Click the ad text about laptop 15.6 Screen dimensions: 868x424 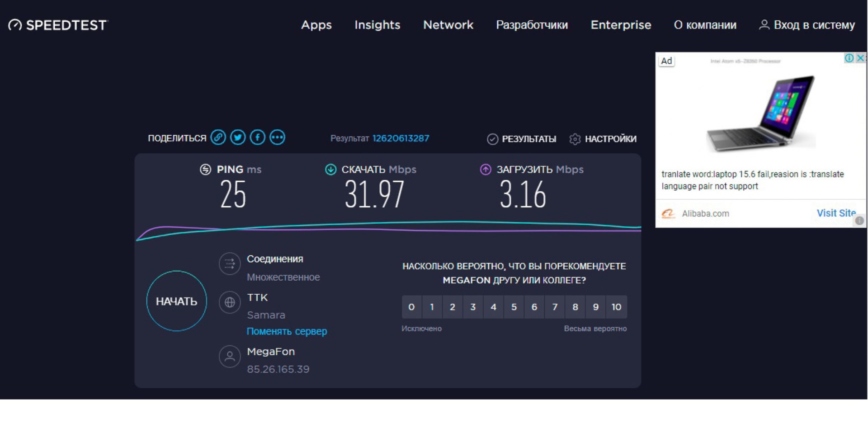(x=753, y=180)
